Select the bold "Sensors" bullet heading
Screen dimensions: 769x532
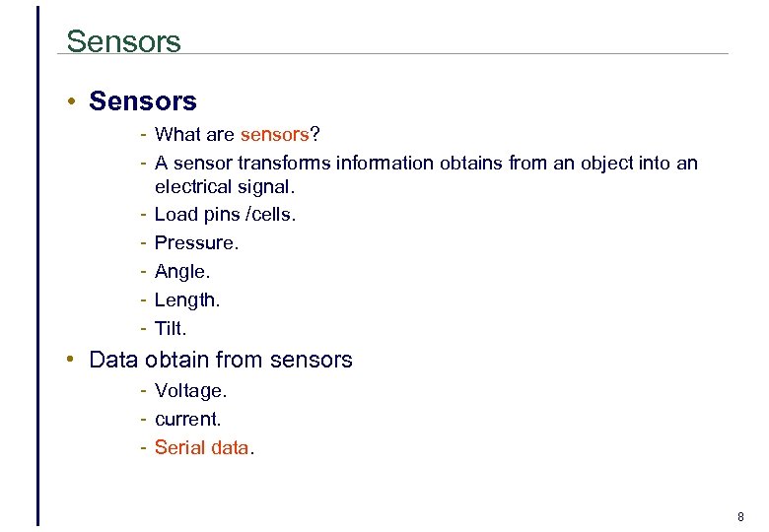click(x=142, y=101)
